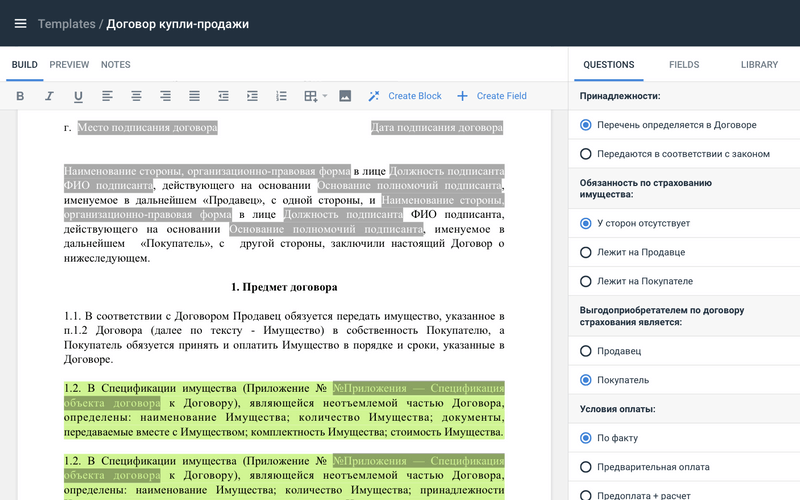
Task: Open the hamburger navigation menu
Action: pyautogui.click(x=20, y=24)
